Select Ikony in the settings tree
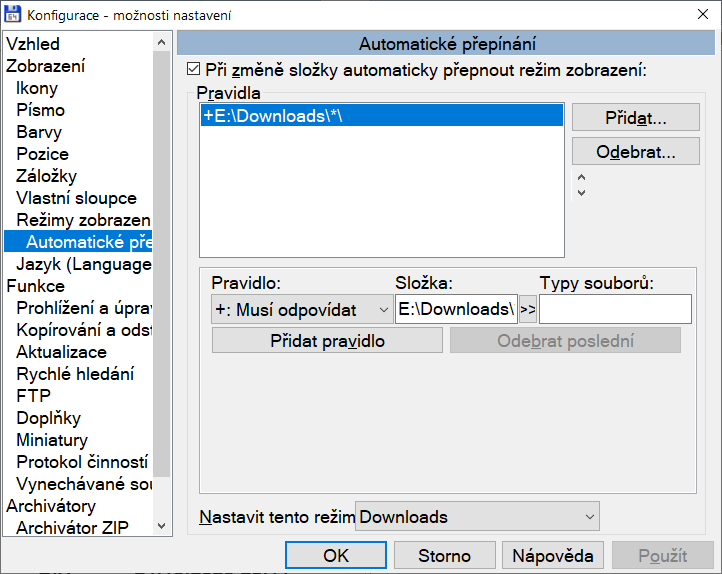The image size is (722, 574). tap(37, 88)
